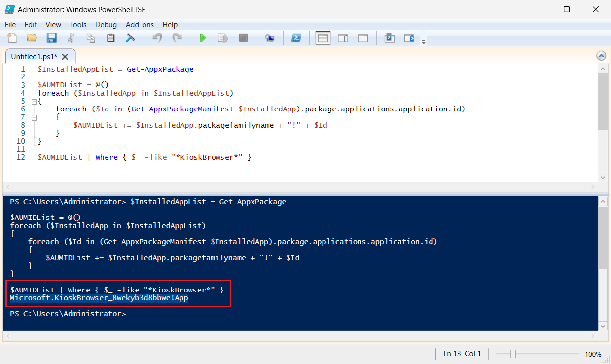Click the console pane scrollbar down arrow
This screenshot has width=611, height=364.
(x=603, y=326)
